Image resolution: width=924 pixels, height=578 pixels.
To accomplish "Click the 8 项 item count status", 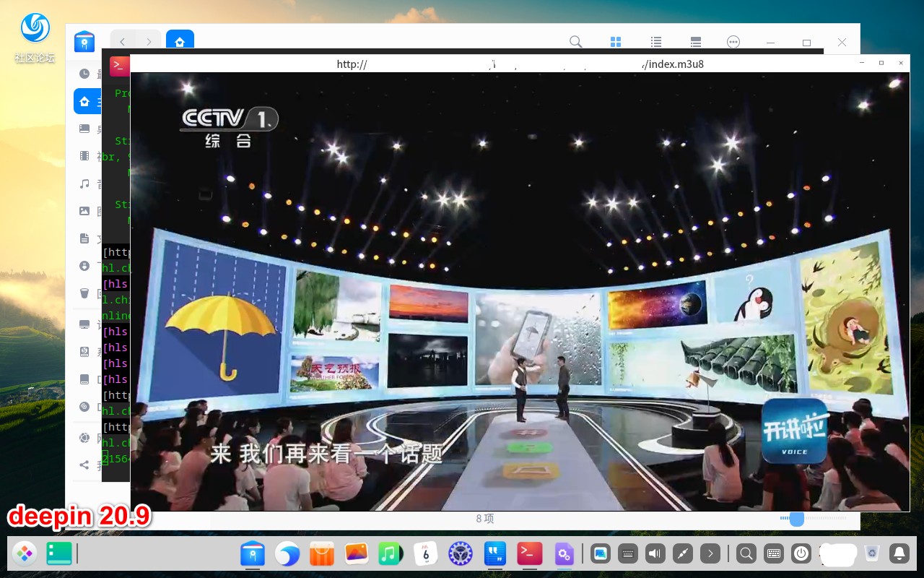I will tap(485, 519).
